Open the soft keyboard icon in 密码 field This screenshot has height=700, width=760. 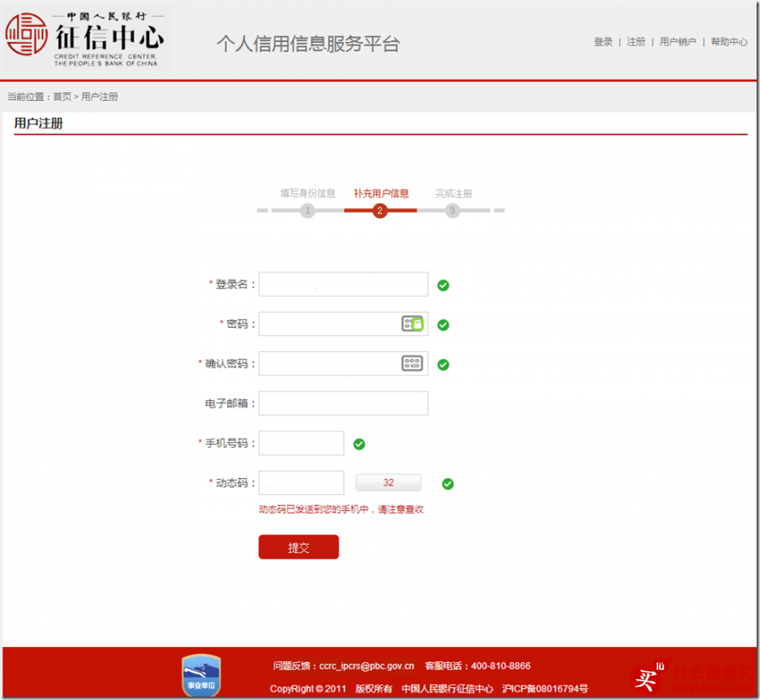pyautogui.click(x=413, y=324)
